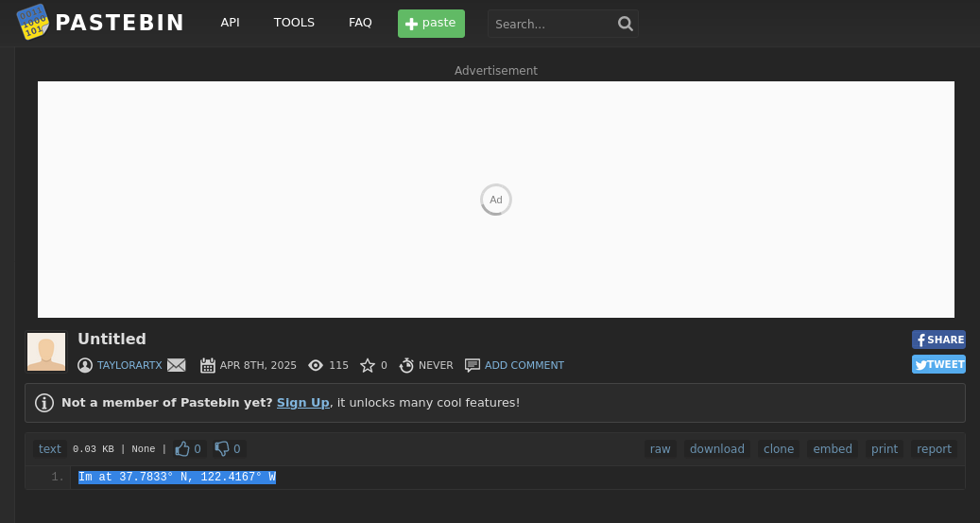
Task: Click the comment bubble icon
Action: [x=473, y=365]
